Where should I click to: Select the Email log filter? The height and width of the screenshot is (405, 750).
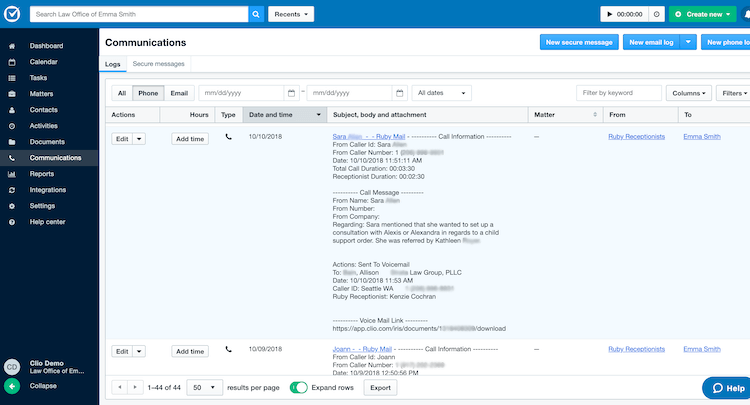coord(179,93)
